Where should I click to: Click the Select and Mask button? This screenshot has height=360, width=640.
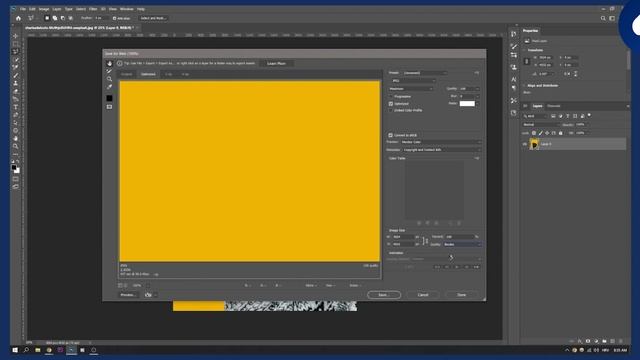pos(153,18)
